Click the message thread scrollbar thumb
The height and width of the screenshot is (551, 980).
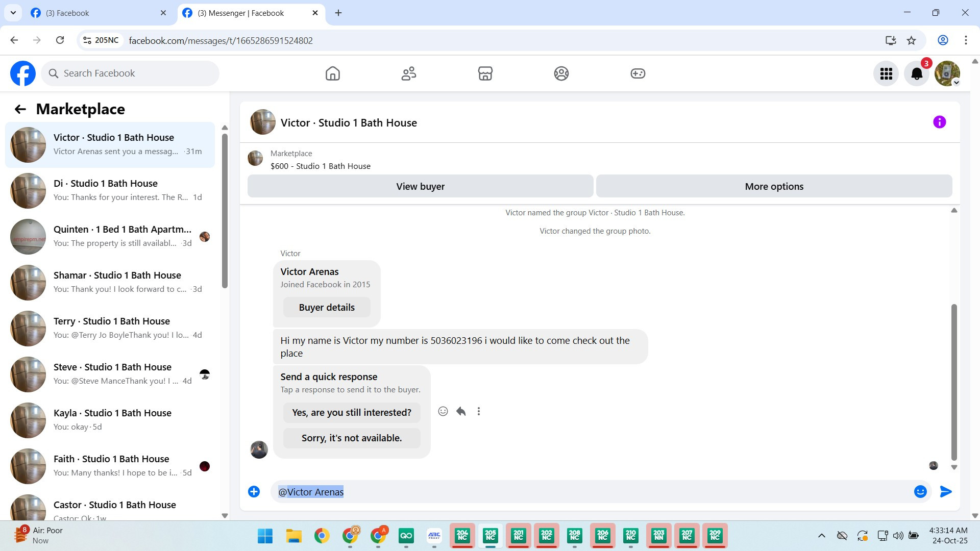pyautogui.click(x=954, y=383)
